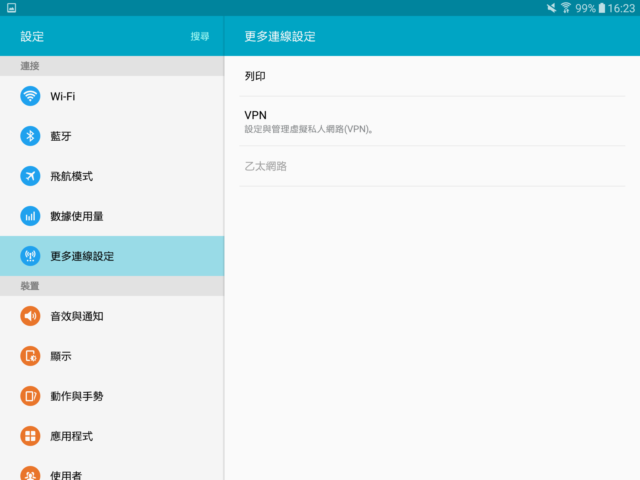
Task: Select the 音效與通知 label
Action: point(77,316)
